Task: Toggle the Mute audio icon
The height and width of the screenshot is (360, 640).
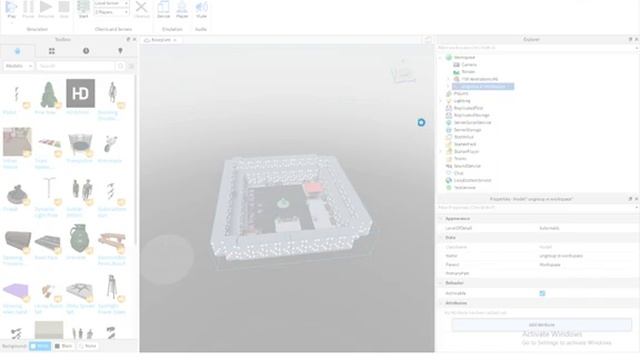Action: pyautogui.click(x=201, y=7)
